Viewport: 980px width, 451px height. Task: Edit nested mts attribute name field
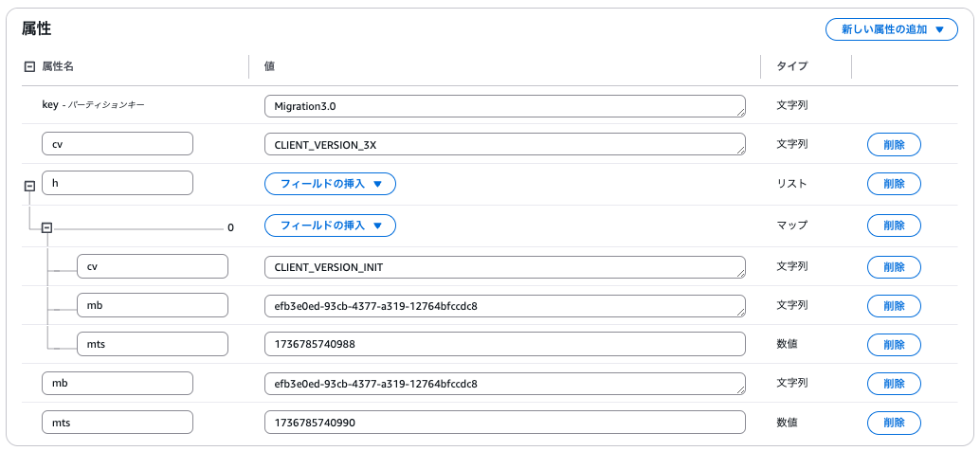153,344
